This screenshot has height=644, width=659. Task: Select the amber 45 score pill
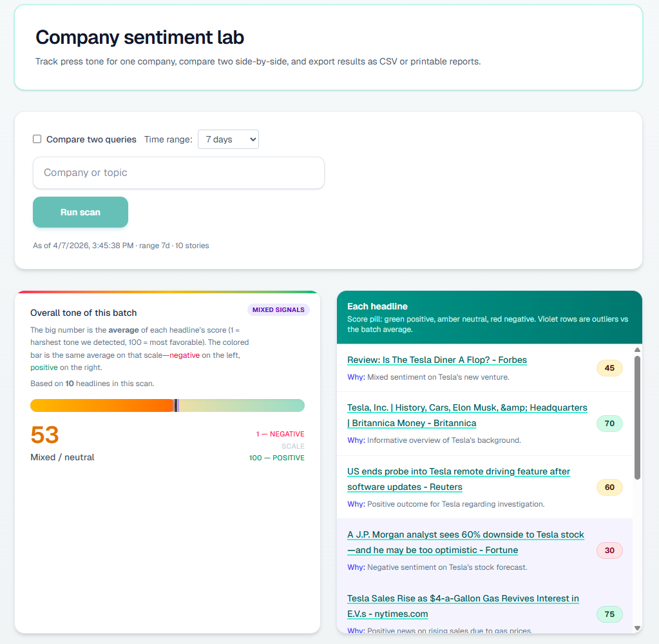[x=609, y=368]
